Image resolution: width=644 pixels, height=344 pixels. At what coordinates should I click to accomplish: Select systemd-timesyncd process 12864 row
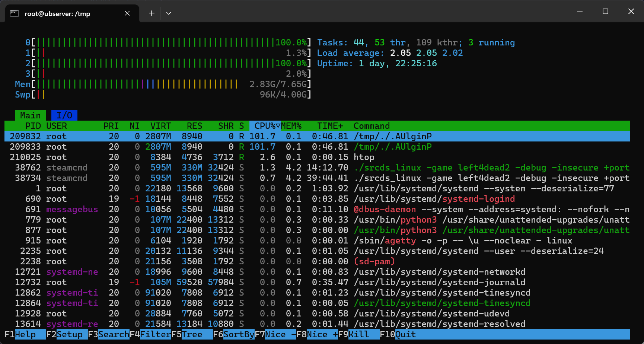pyautogui.click(x=317, y=303)
